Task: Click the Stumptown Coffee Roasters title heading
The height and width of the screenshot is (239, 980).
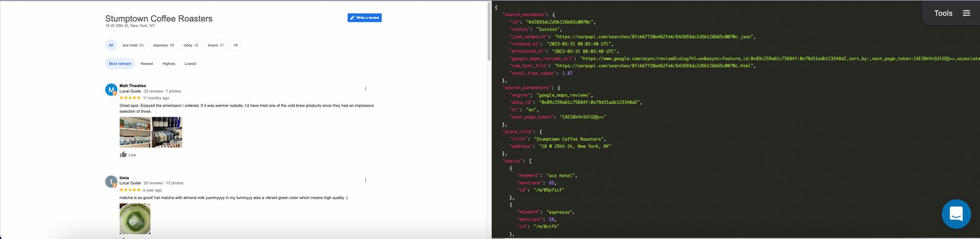Action: click(159, 19)
